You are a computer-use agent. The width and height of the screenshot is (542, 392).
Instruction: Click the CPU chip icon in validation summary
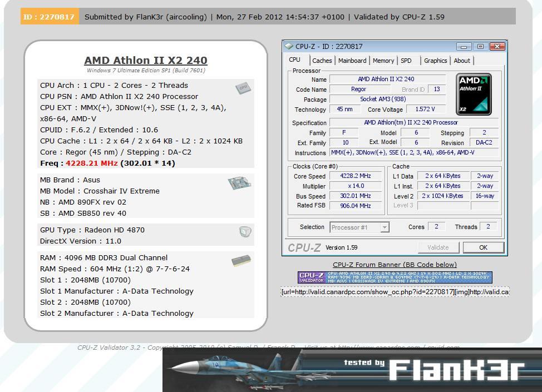[x=243, y=88]
